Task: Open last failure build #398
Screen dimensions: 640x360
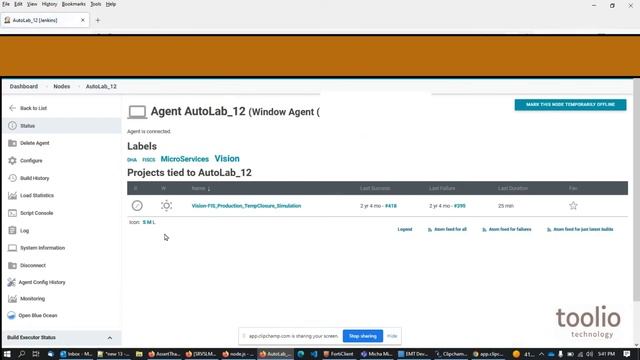Action: tap(460, 206)
